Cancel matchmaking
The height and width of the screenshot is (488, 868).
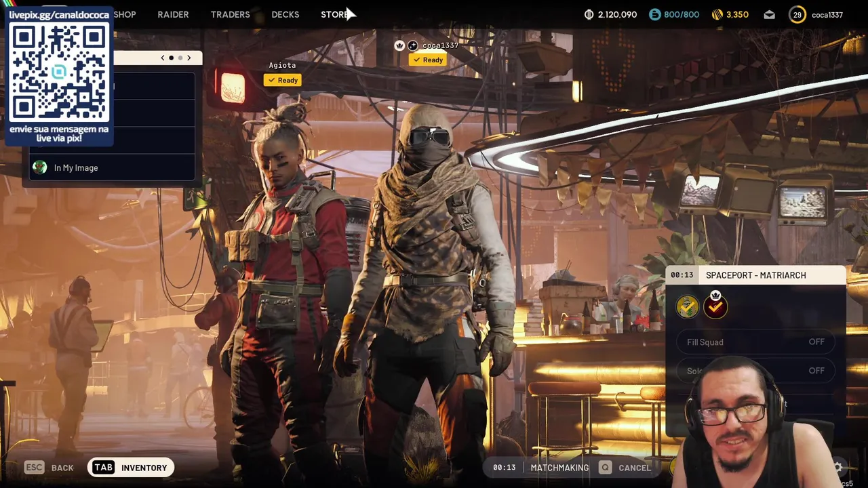[634, 468]
